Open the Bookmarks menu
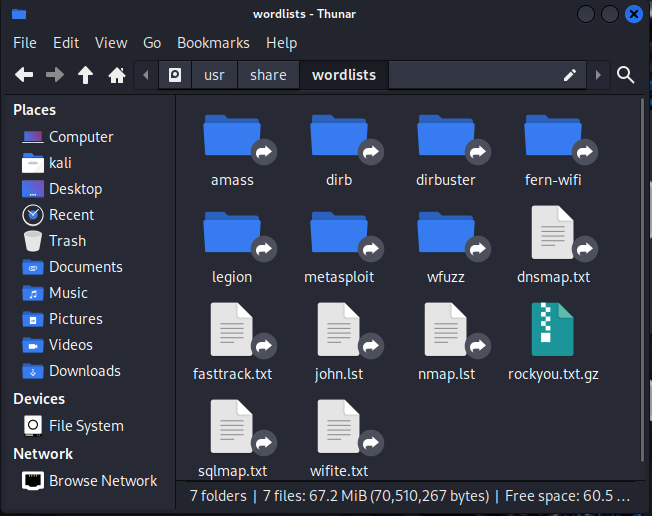Viewport: 652px width, 516px height. click(213, 43)
